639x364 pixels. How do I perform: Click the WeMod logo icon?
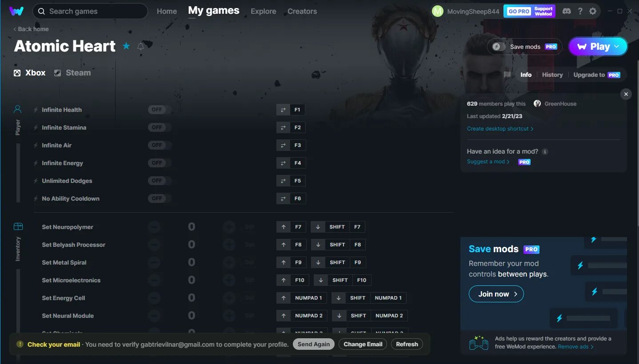click(16, 11)
